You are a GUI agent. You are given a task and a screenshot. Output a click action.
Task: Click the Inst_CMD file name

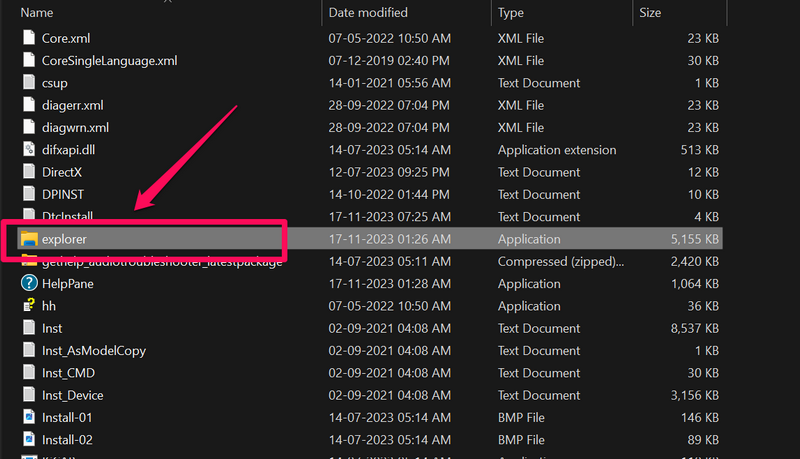click(68, 373)
